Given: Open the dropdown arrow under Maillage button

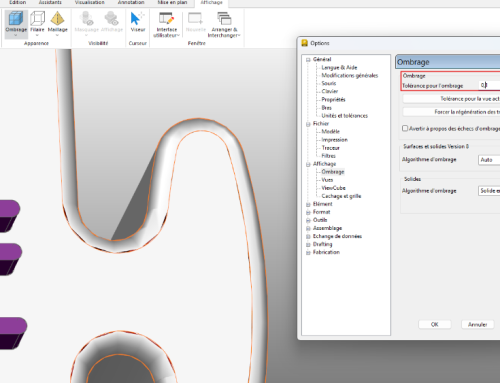Looking at the screenshot, I should point(57,35).
